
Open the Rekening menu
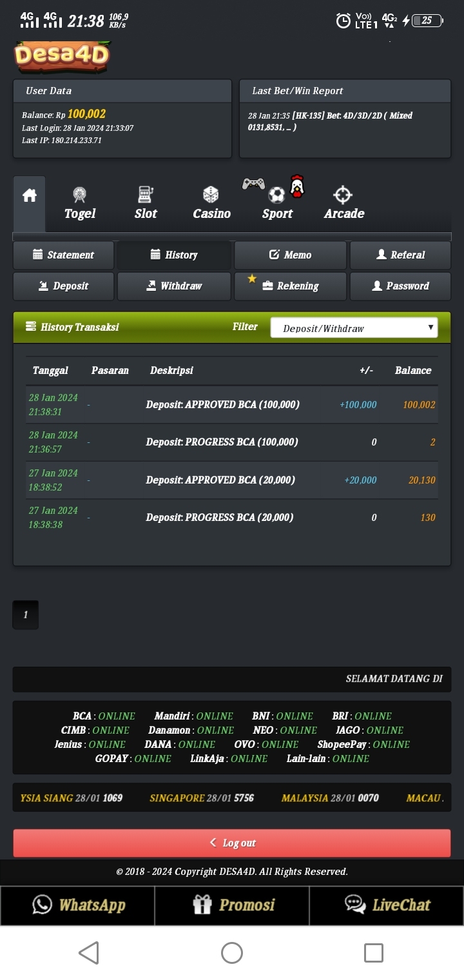[x=291, y=286]
